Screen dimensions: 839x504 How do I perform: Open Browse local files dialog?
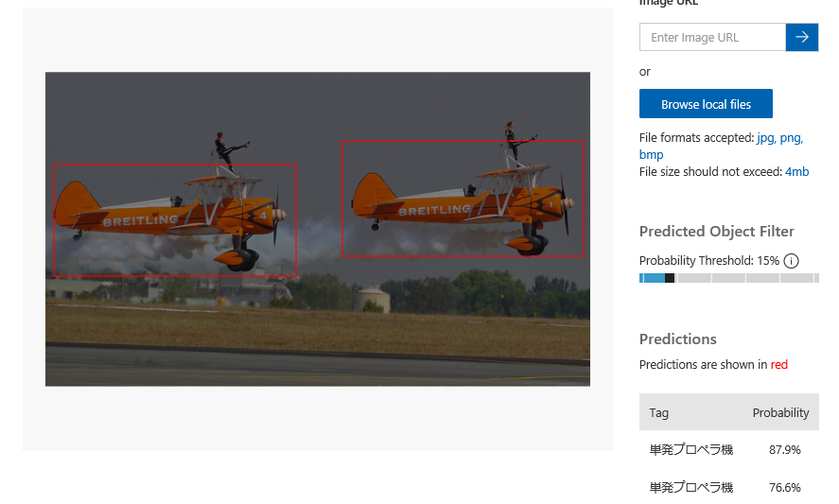pos(706,104)
